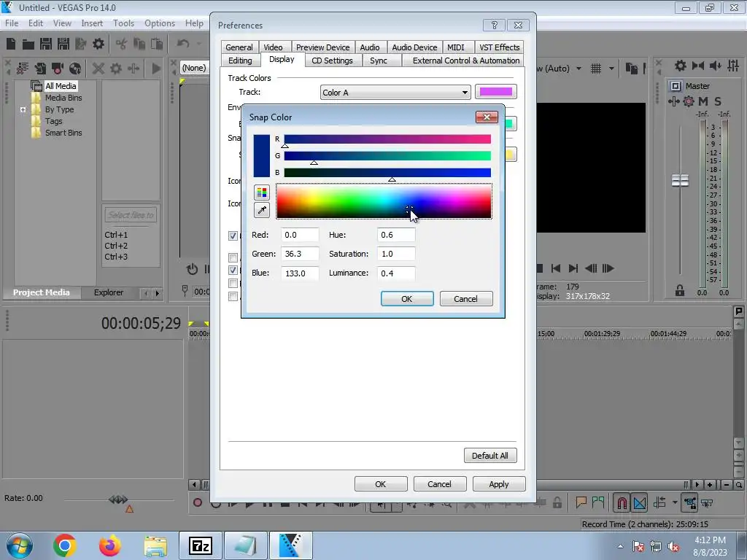The image size is (747, 560).
Task: Toggle the third checked checkbox in Preferences
Action: [x=233, y=270]
